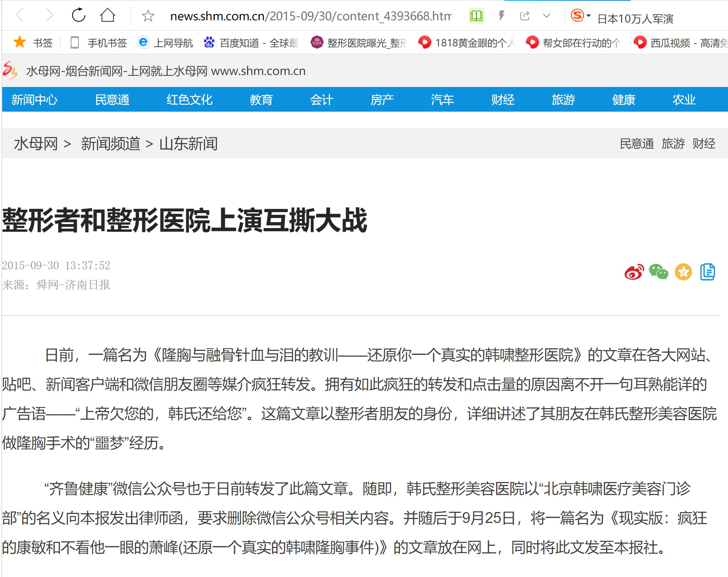Image resolution: width=728 pixels, height=577 pixels.
Task: Open reading mode book icon
Action: click(x=476, y=16)
